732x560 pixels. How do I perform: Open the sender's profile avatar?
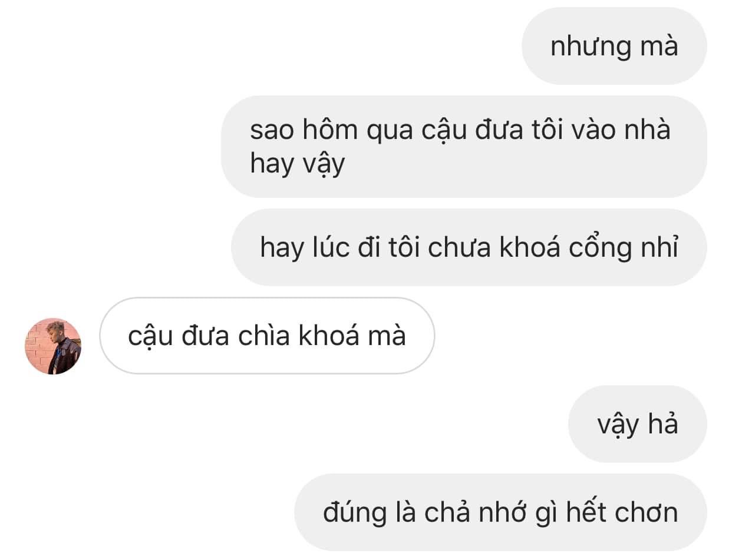(x=53, y=346)
